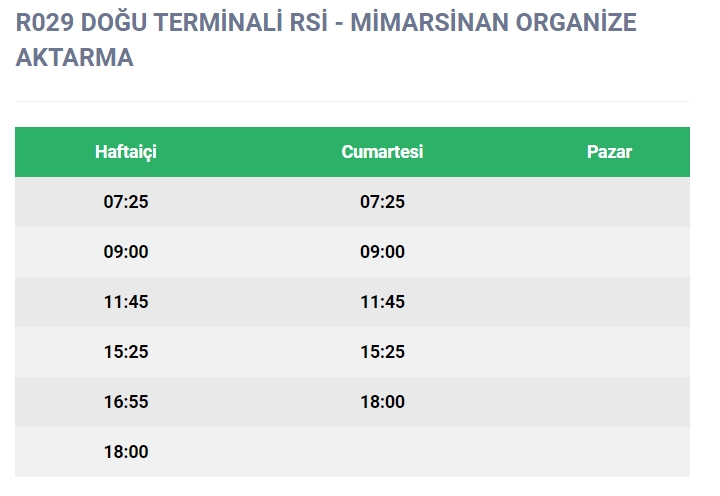Click the 18:00 Cumartesi departure time

(382, 402)
